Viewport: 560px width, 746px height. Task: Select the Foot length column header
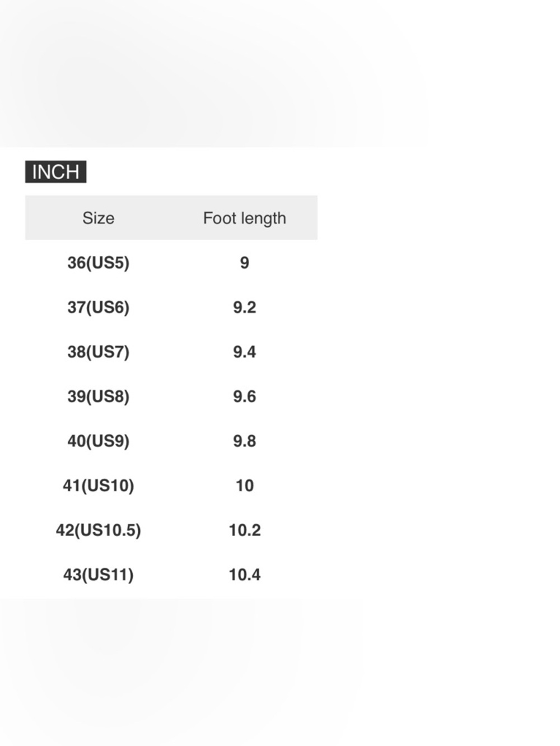tap(244, 218)
